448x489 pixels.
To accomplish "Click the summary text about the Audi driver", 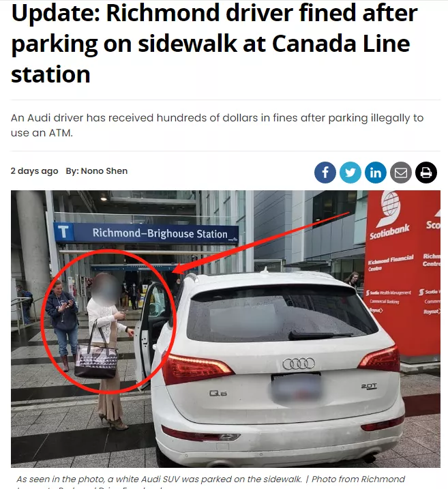I will [x=217, y=125].
